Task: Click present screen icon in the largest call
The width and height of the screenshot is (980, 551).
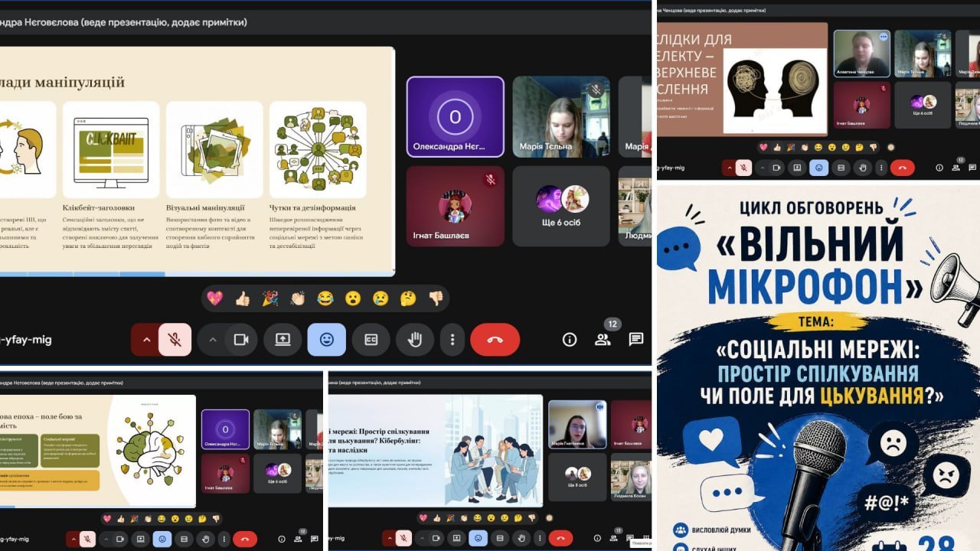Action: tap(283, 340)
